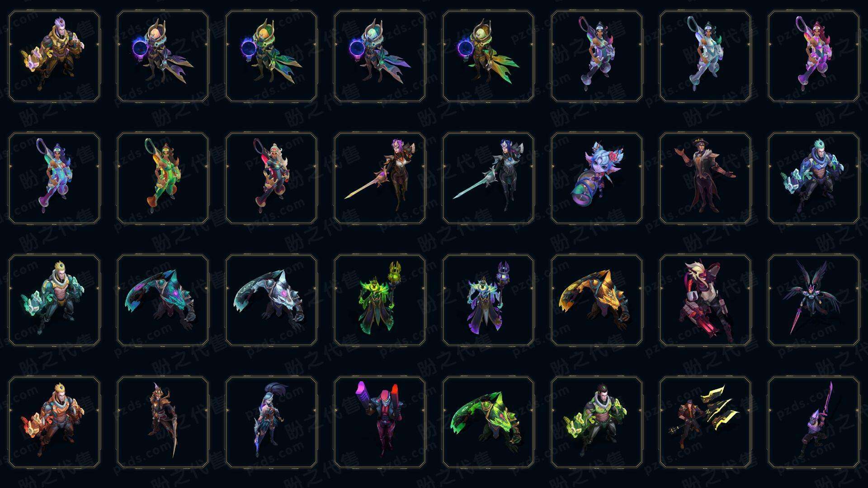This screenshot has width=868, height=488.
Task: Select the gold gauntlet fighter skin thumbnail
Action: tap(54, 56)
